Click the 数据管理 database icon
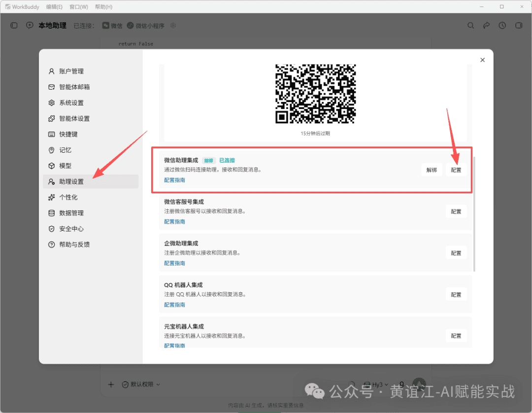This screenshot has height=413, width=532. (x=52, y=213)
